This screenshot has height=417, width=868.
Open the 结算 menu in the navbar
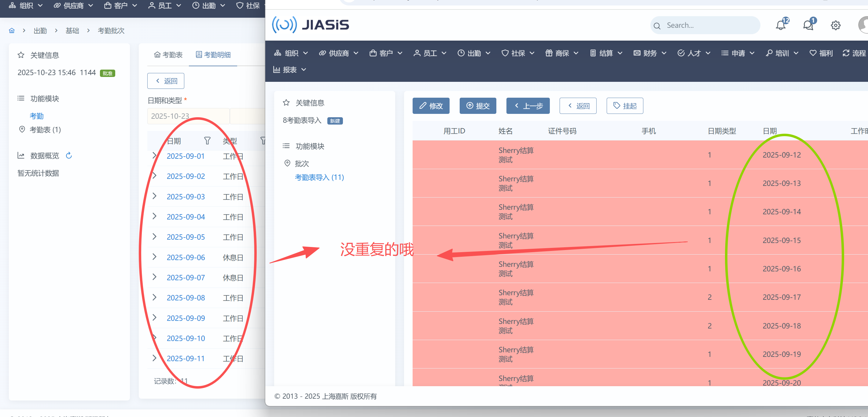tap(606, 53)
